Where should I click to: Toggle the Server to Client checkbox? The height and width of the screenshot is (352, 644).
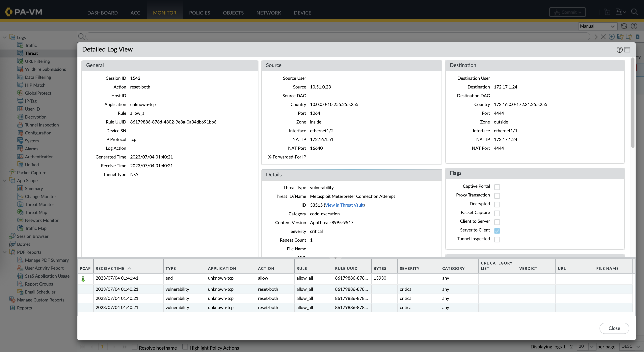tap(497, 230)
